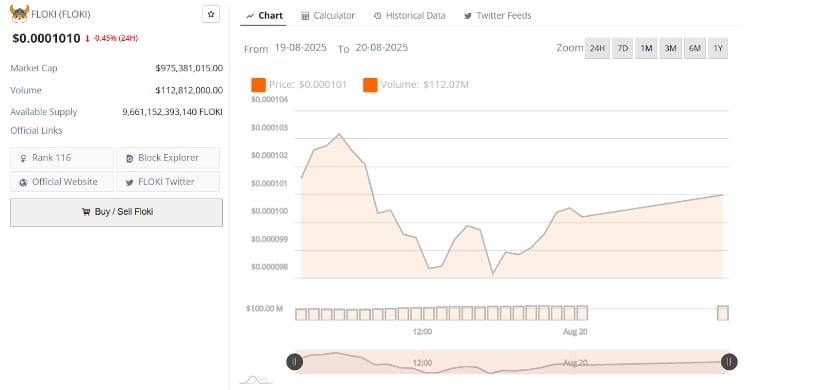Set zoom to 7D

tap(622, 48)
